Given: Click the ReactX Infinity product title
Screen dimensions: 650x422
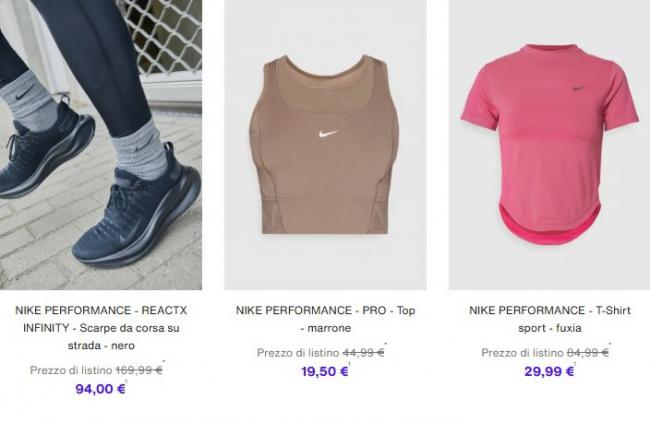Looking at the screenshot, I should coord(101,328).
